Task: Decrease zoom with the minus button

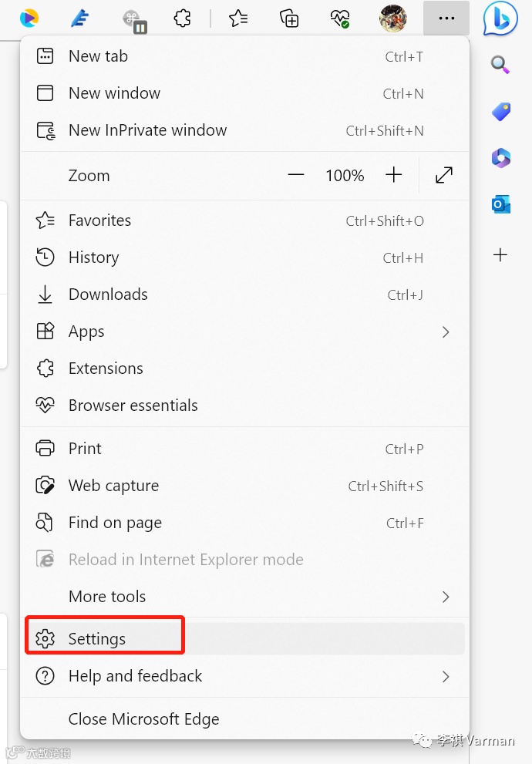Action: click(296, 175)
